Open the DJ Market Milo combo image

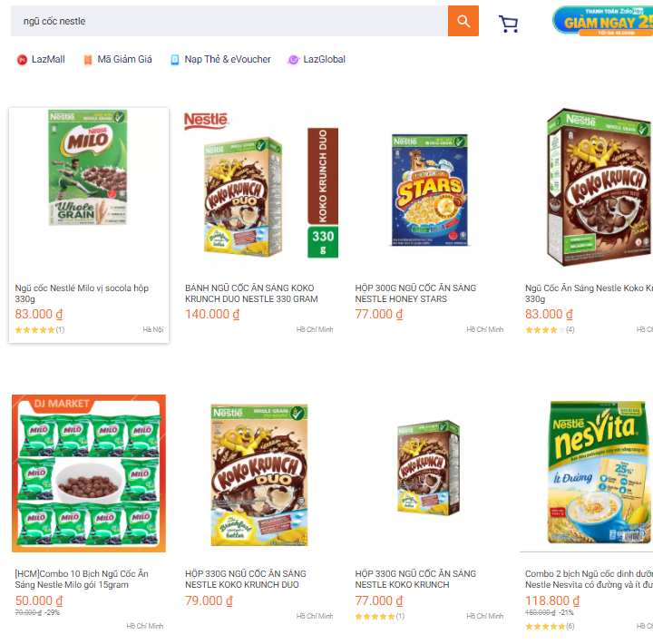click(x=89, y=473)
